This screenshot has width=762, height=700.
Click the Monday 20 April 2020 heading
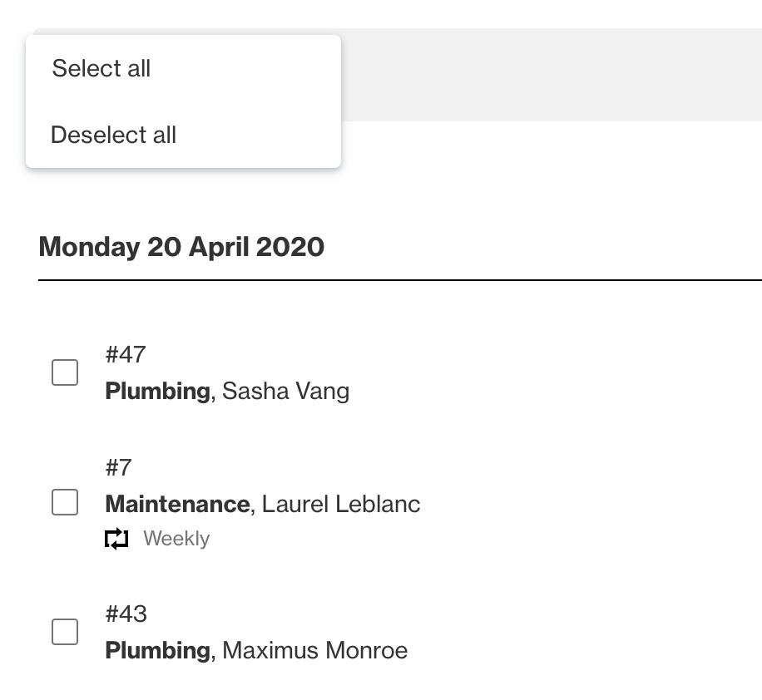click(181, 247)
